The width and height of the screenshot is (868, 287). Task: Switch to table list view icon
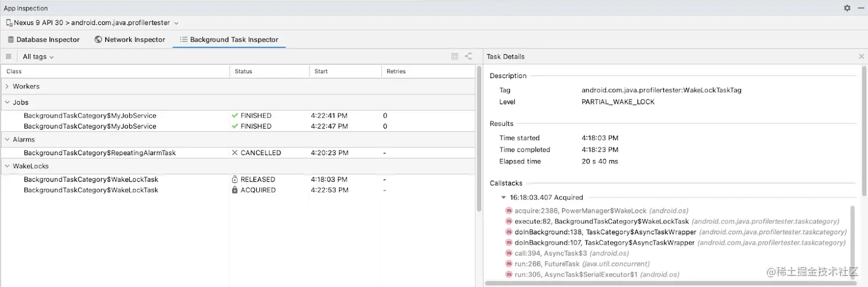pyautogui.click(x=455, y=56)
